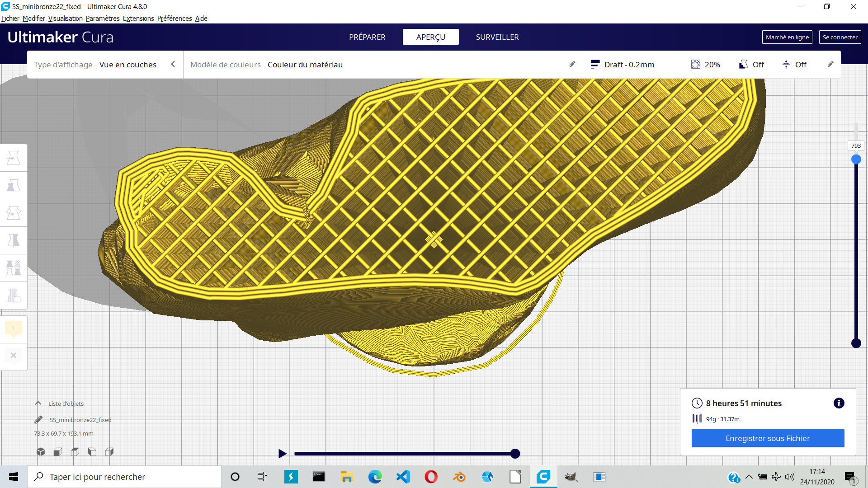Switch to the APERÇU stage
This screenshot has width=868, height=488.
[x=431, y=37]
